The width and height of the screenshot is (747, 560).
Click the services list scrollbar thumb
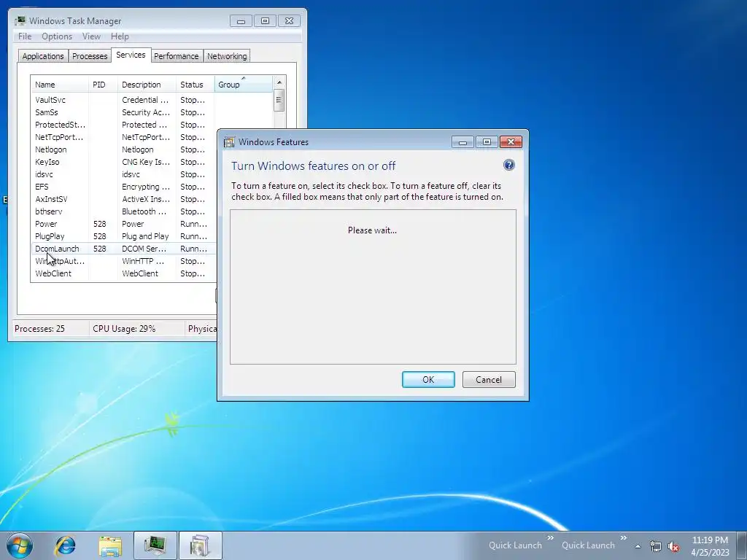pos(279,101)
